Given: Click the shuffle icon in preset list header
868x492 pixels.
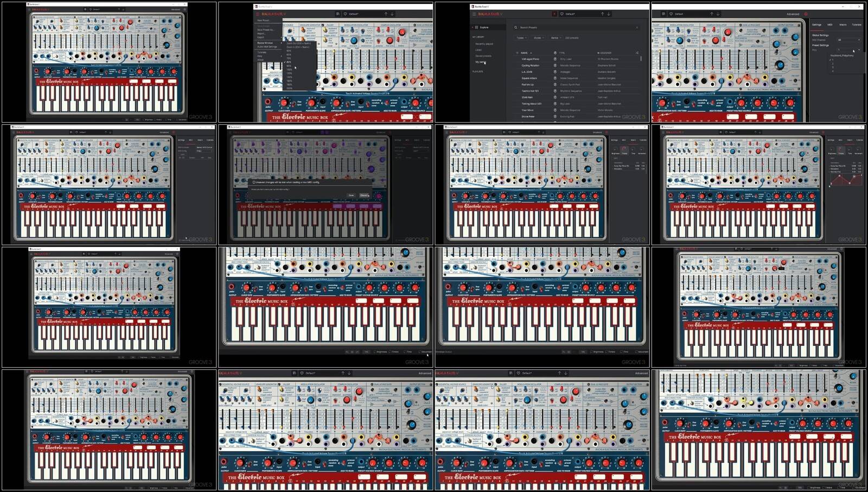Looking at the screenshot, I should (x=636, y=53).
